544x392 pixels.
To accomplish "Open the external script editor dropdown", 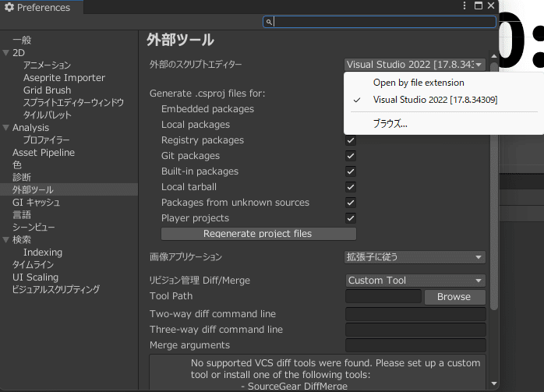I will pos(415,65).
